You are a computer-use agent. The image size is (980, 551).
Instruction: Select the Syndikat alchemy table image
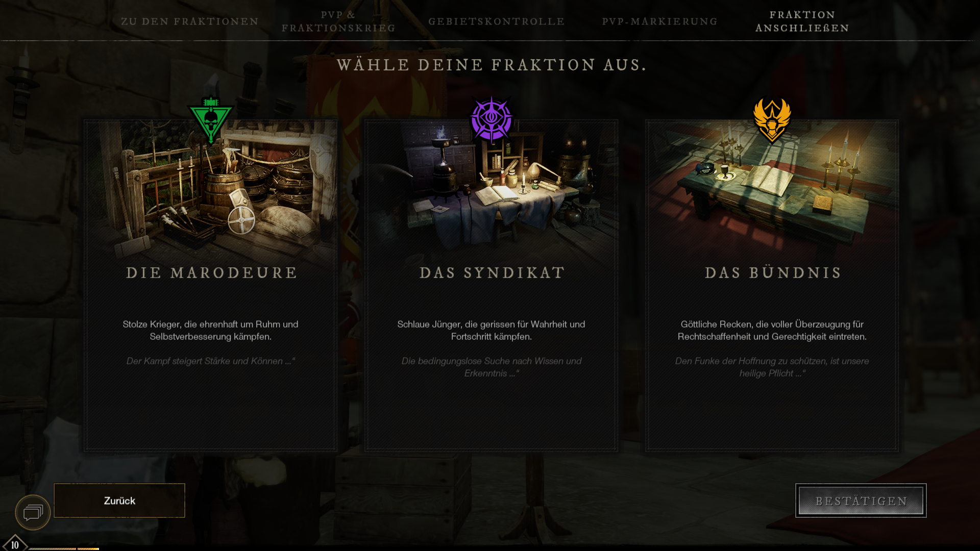(491, 191)
